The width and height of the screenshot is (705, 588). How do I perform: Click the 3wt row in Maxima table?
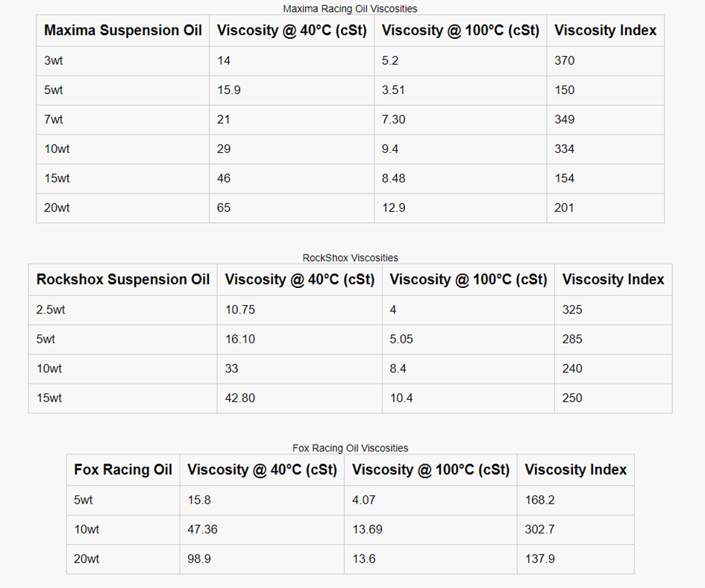54,60
